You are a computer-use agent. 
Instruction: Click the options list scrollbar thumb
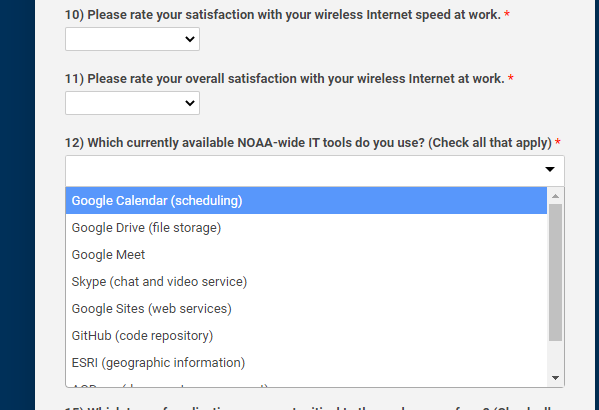555,272
